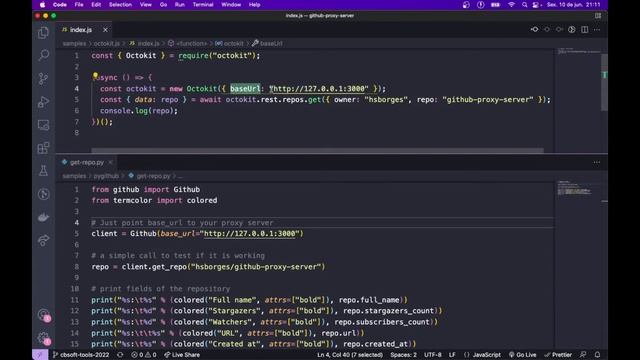Screen dimensions: 640x360
Task: Open the middle greyed change-navigation icon in the toolbar
Action: pyautogui.click(x=547, y=29)
